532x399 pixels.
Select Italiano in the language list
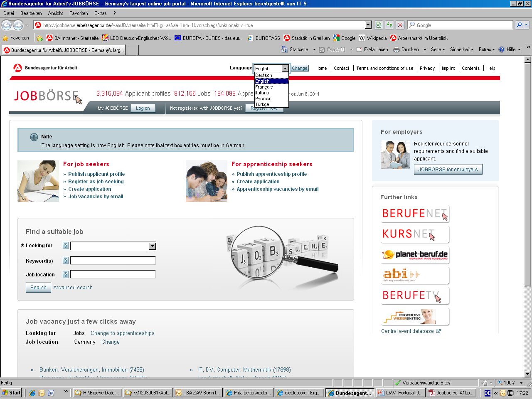coord(271,93)
